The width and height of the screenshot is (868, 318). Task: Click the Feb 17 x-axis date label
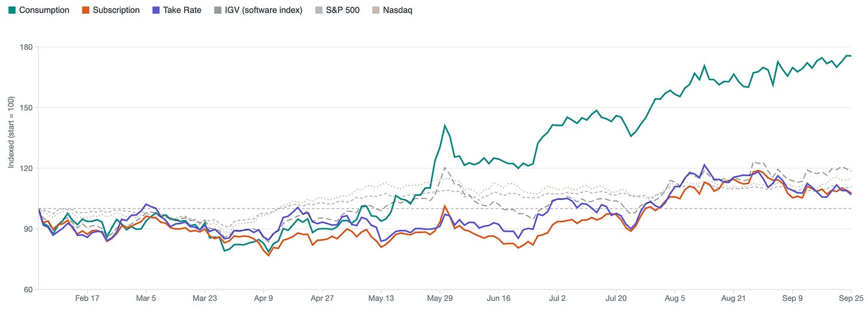pyautogui.click(x=87, y=298)
